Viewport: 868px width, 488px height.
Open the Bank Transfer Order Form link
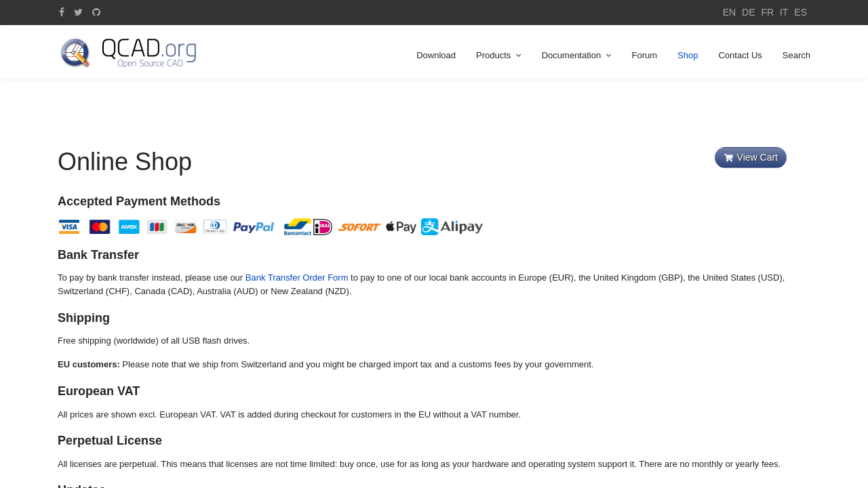point(296,278)
